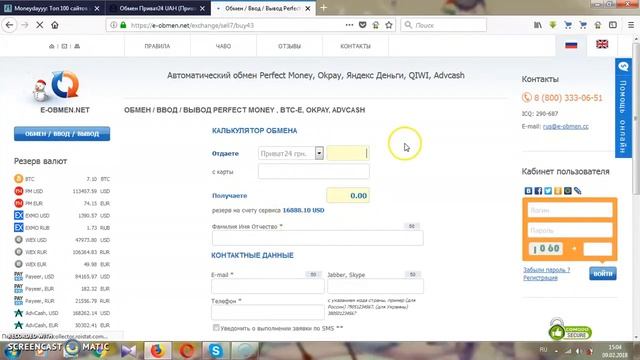
Task: Click the с карты card number field
Action: point(313,171)
